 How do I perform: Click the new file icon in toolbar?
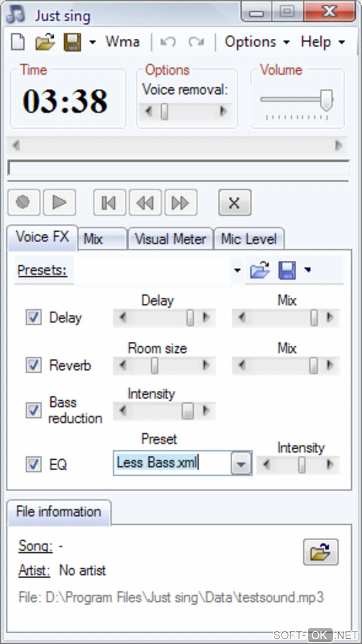tap(18, 42)
